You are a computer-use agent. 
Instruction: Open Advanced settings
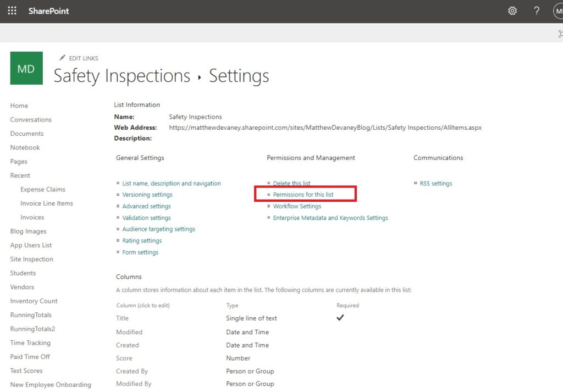tap(146, 206)
